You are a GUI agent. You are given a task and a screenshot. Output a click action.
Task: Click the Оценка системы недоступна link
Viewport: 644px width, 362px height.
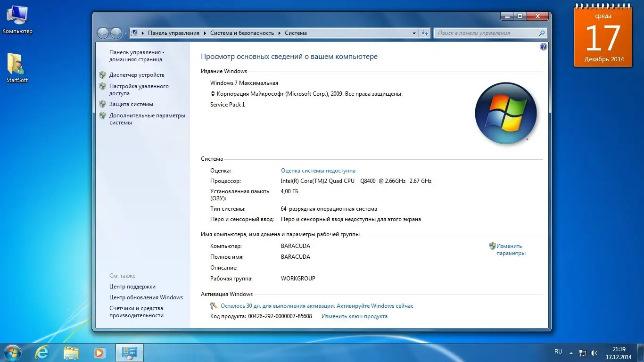click(318, 171)
